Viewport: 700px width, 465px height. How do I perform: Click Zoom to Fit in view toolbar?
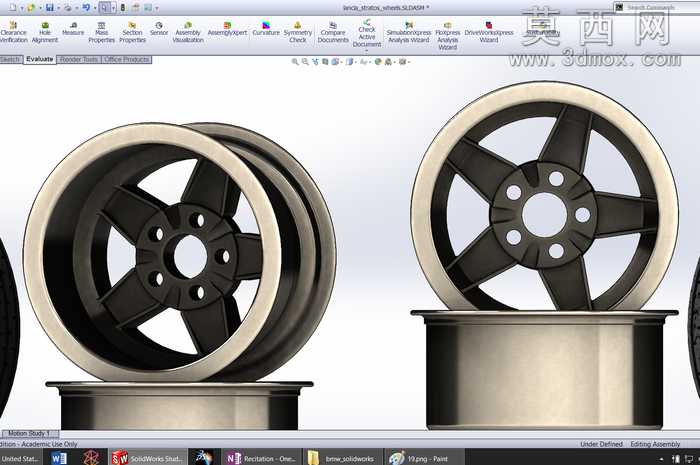coord(295,62)
